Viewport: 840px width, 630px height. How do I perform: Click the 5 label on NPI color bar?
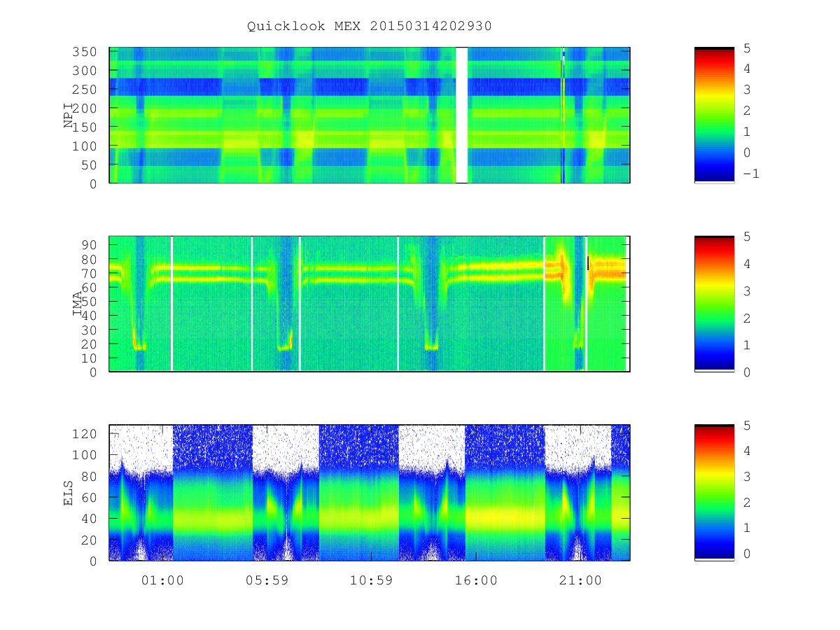click(x=746, y=48)
